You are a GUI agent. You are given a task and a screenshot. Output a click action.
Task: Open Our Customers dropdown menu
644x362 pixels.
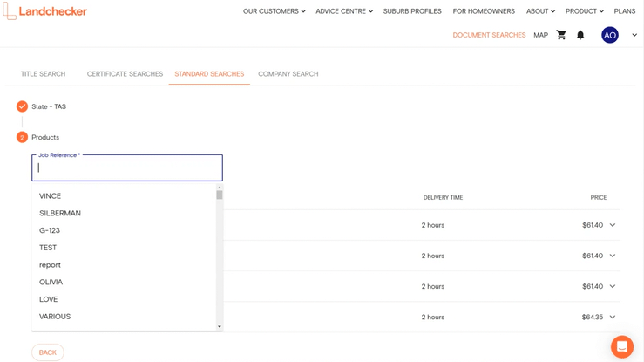(274, 11)
